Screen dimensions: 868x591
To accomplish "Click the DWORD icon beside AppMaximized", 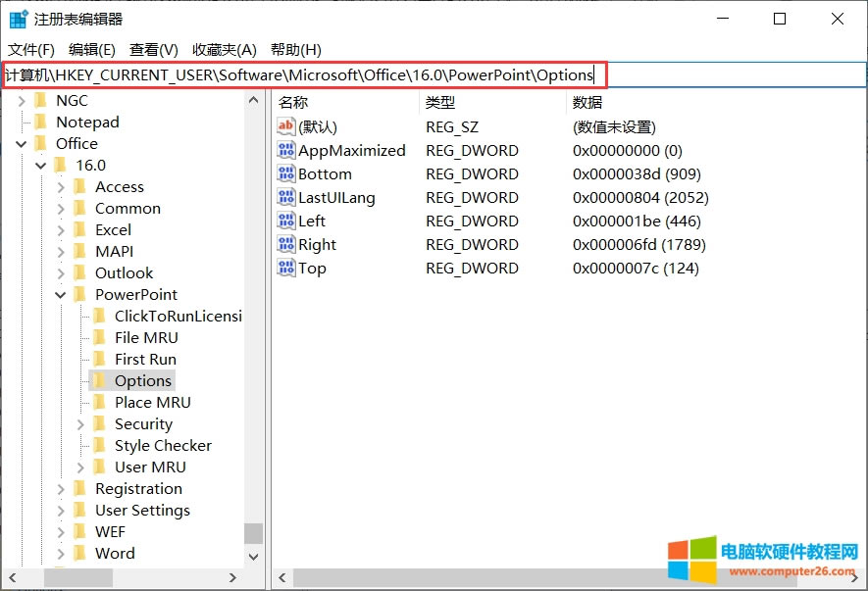I will click(286, 150).
